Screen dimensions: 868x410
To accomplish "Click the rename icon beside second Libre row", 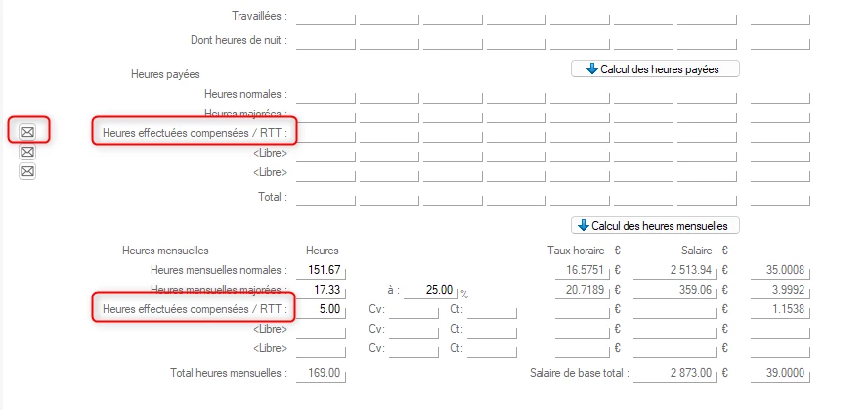I will coord(27,171).
